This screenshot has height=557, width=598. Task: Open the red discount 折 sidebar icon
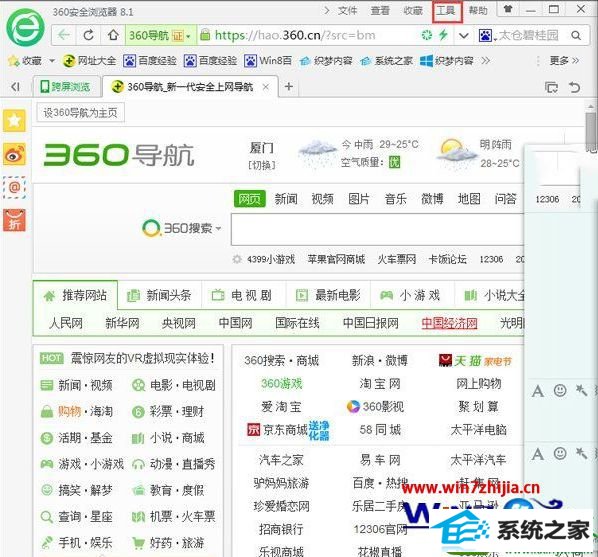point(14,220)
